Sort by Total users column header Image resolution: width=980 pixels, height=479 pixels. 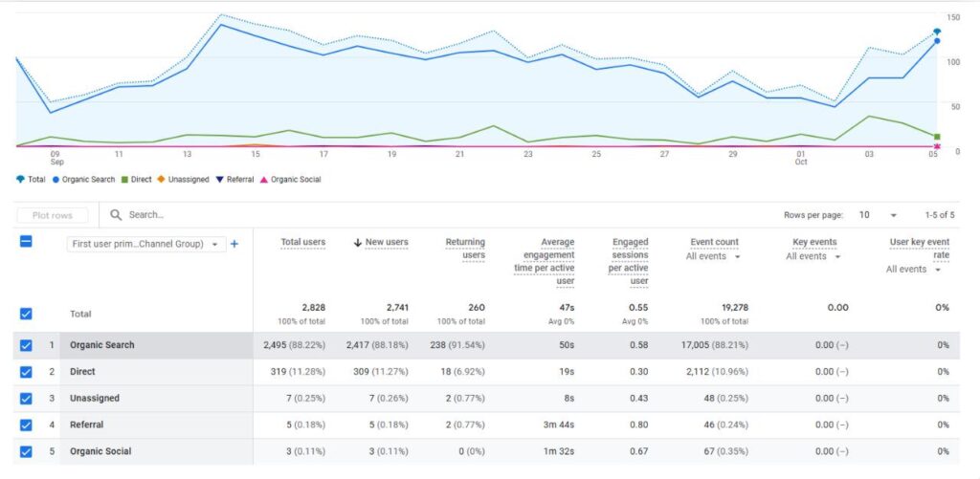(302, 243)
